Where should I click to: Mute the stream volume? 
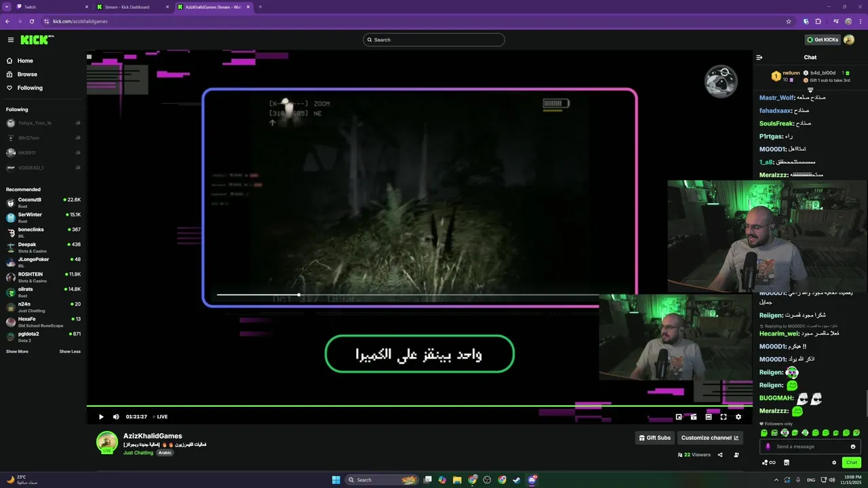[x=116, y=417]
